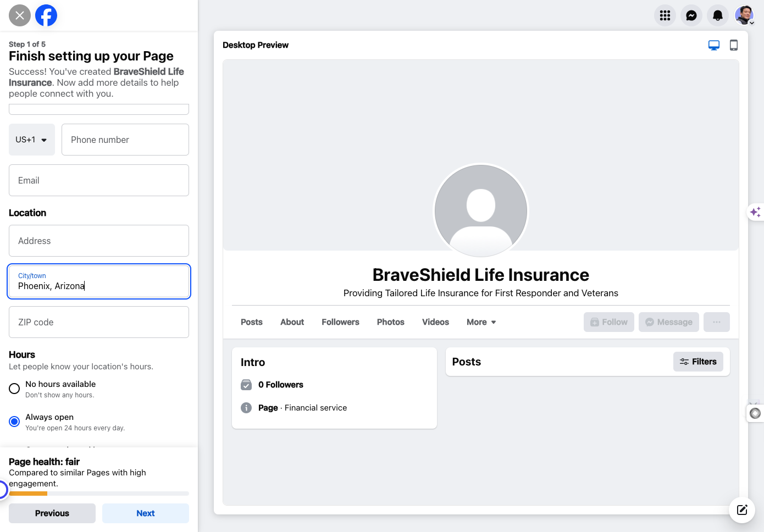Go to Facebook home via logo
Viewport: 764px width, 532px height.
tap(46, 15)
